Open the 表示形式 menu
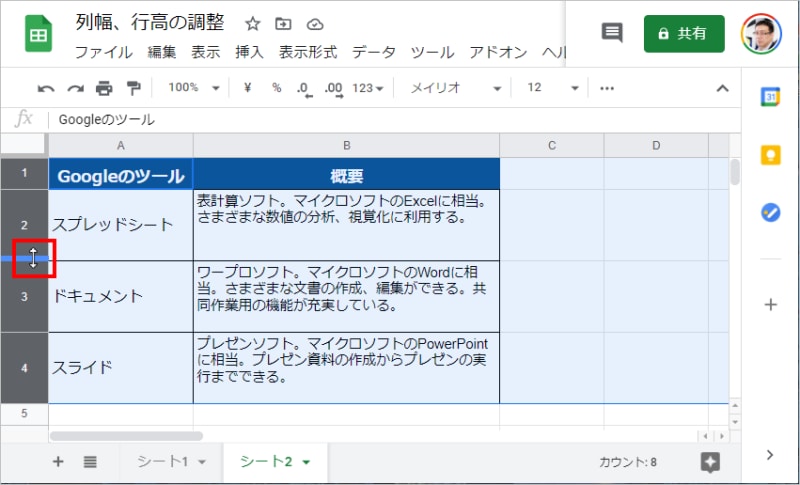 tap(308, 52)
